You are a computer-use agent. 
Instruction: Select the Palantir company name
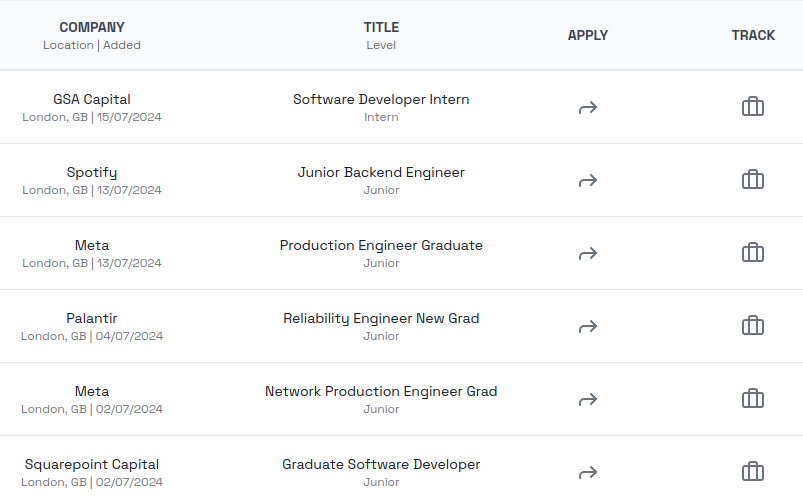92,319
